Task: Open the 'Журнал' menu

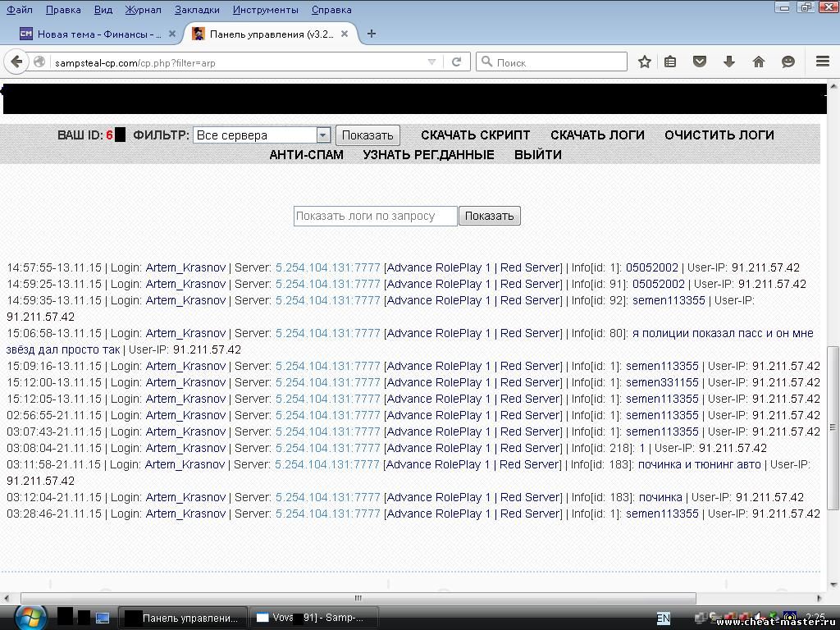Action: pos(144,10)
